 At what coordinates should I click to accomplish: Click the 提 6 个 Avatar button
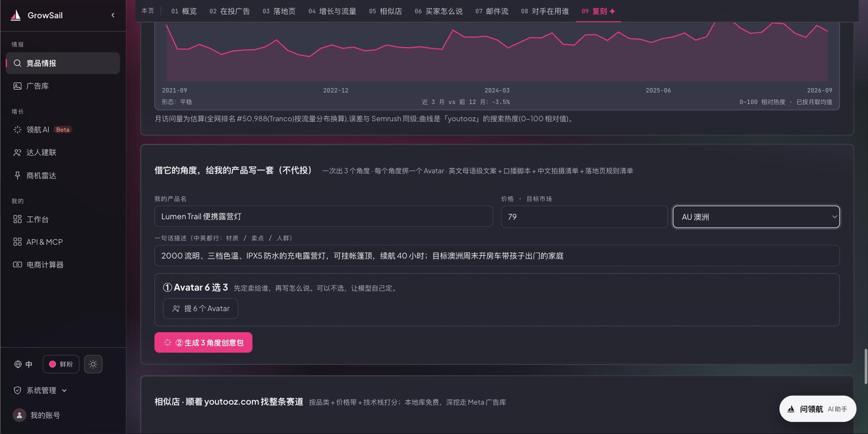(x=200, y=308)
